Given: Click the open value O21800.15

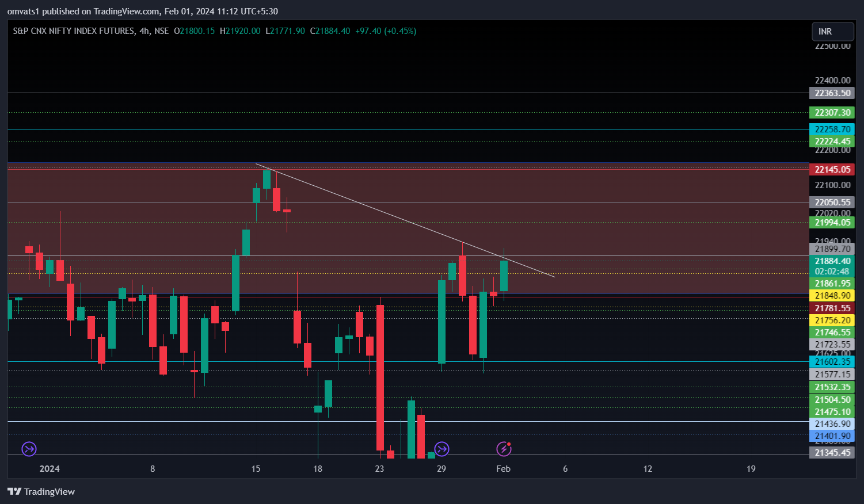Looking at the screenshot, I should pos(195,31).
